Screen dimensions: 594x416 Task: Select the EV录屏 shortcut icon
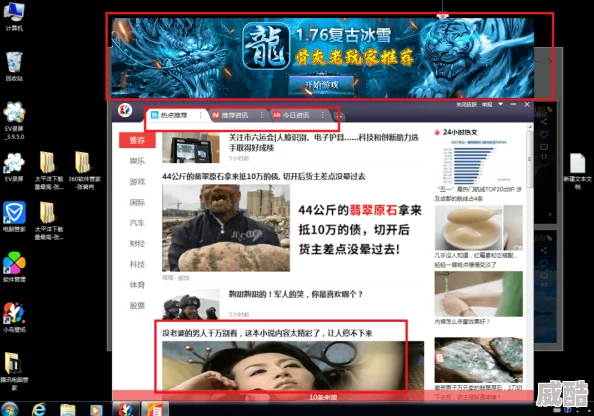(14, 167)
